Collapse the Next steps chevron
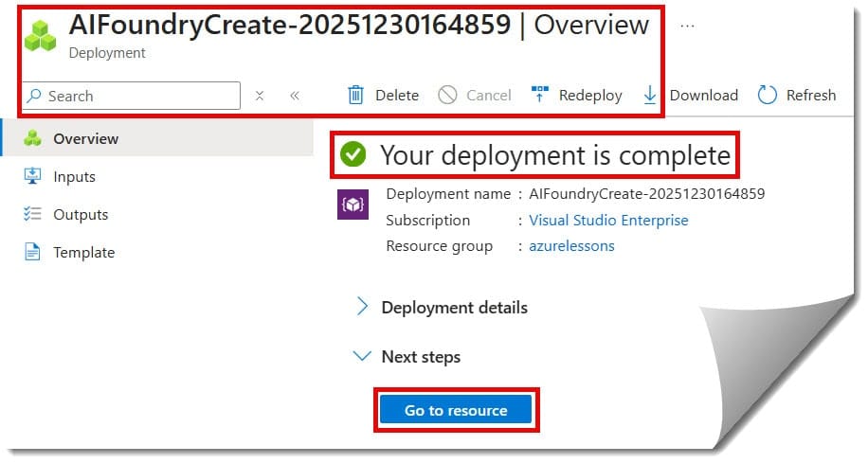 click(362, 356)
